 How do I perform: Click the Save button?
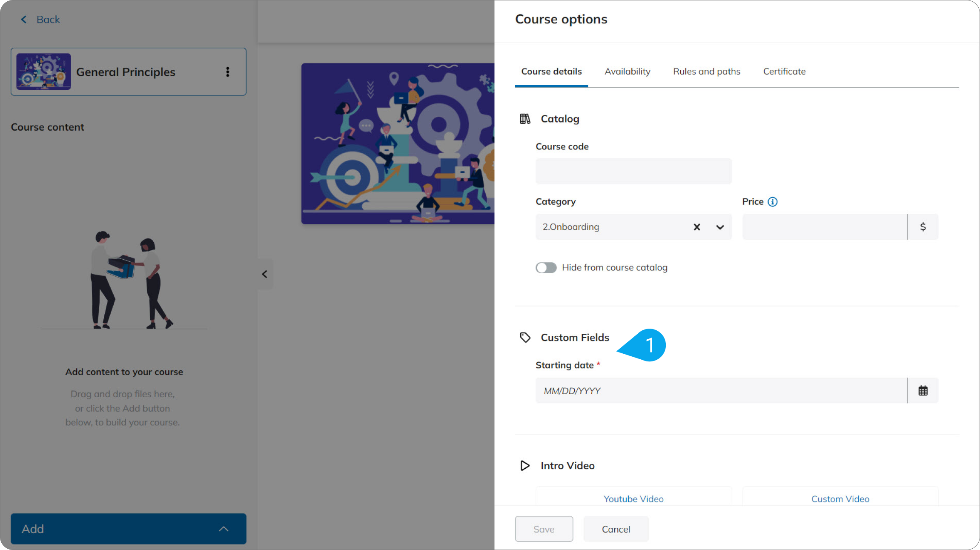point(544,529)
